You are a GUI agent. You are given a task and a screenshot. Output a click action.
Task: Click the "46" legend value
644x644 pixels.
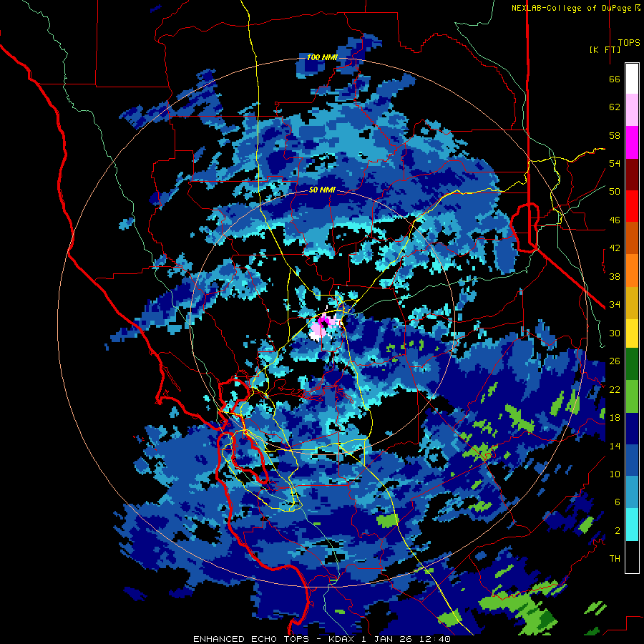(x=615, y=220)
